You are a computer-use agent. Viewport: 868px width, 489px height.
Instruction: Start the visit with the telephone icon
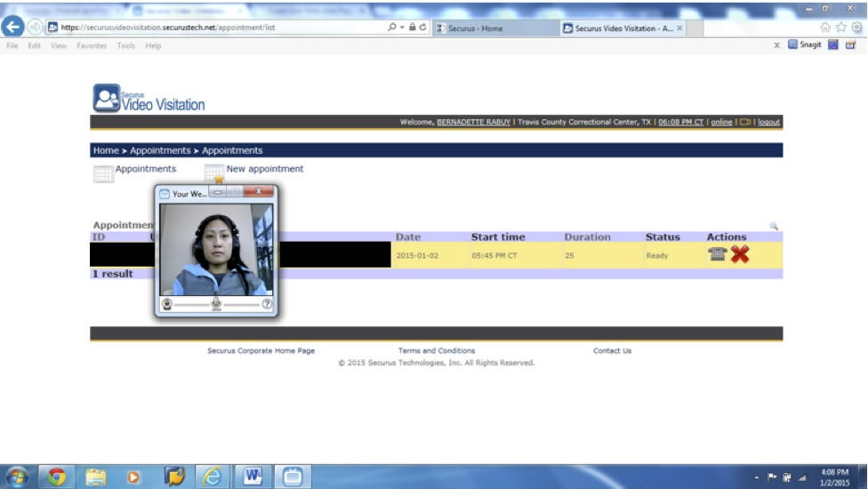[717, 254]
